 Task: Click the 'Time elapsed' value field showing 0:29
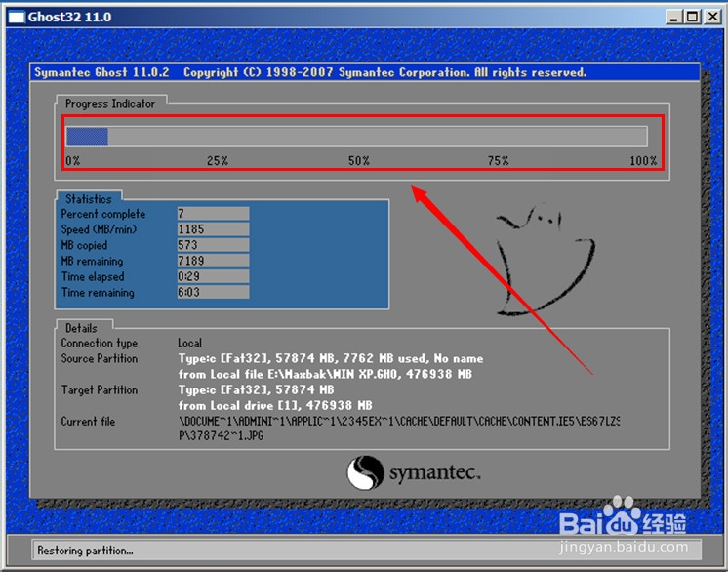tap(213, 276)
